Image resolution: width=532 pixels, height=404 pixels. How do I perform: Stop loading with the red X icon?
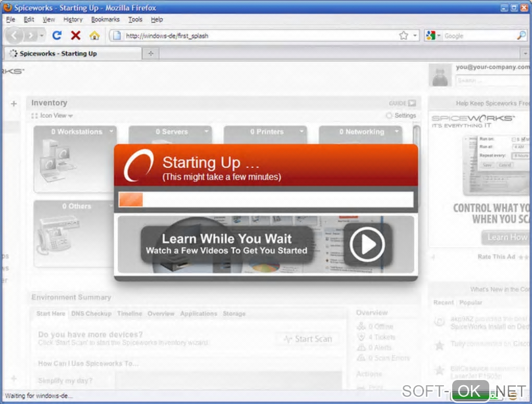click(x=76, y=35)
